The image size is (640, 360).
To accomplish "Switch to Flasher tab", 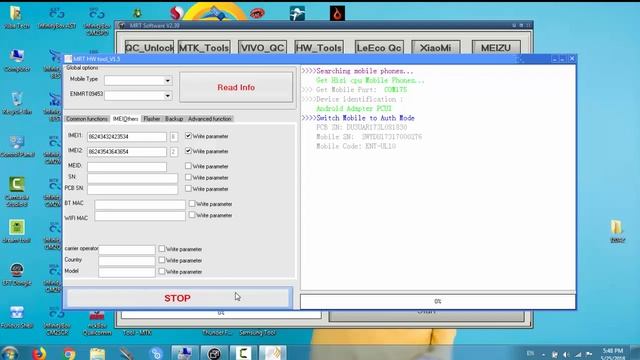I will (151, 119).
